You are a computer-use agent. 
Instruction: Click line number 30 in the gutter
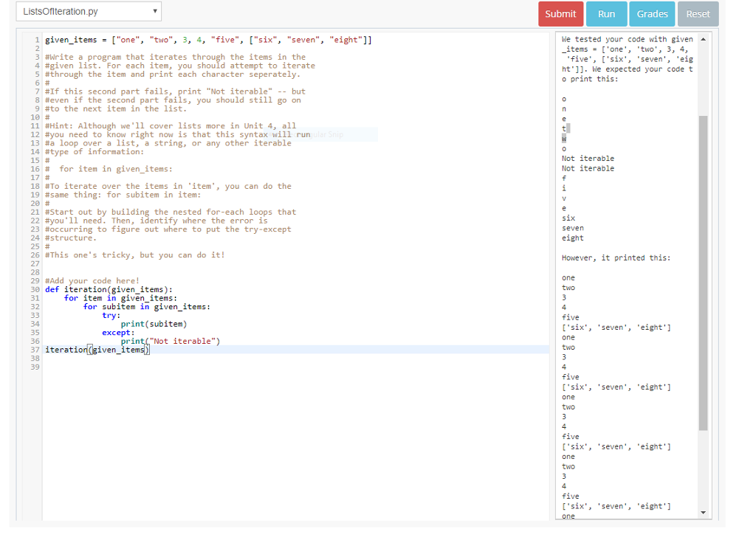coord(34,289)
